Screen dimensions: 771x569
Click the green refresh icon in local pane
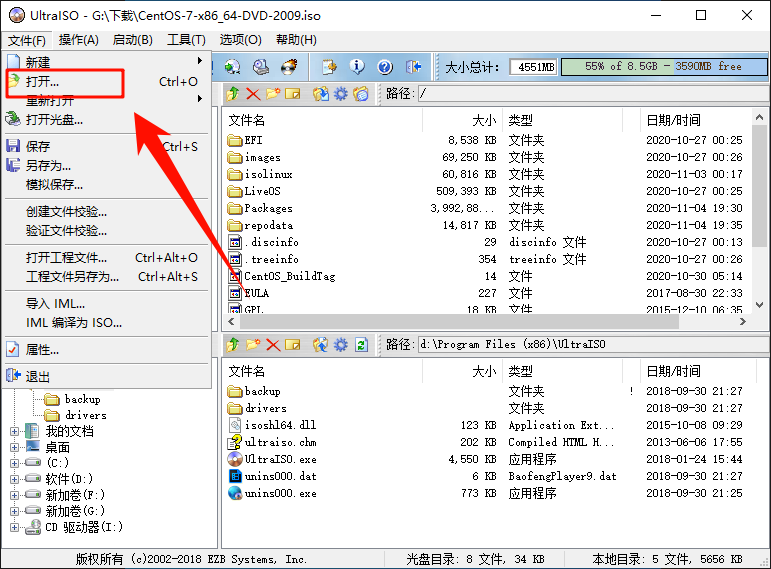[361, 345]
